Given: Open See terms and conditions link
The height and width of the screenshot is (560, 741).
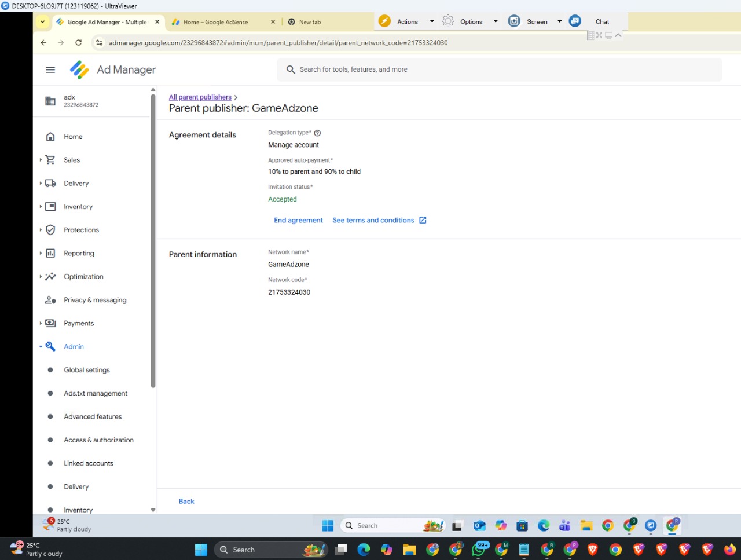Looking at the screenshot, I should pyautogui.click(x=373, y=221).
